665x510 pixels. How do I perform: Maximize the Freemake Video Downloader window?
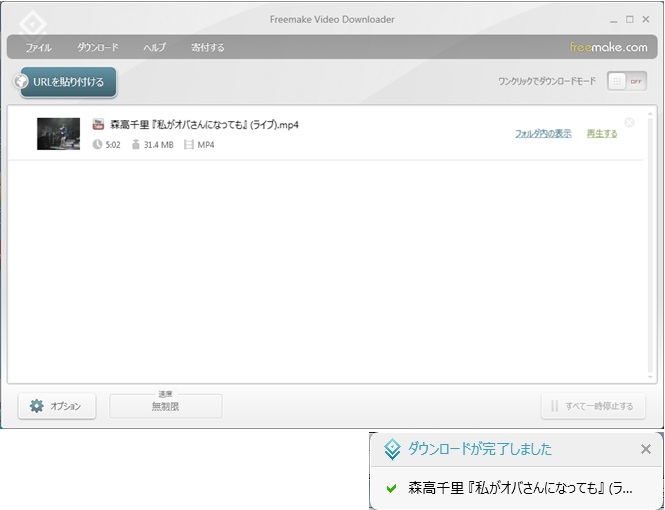630,19
